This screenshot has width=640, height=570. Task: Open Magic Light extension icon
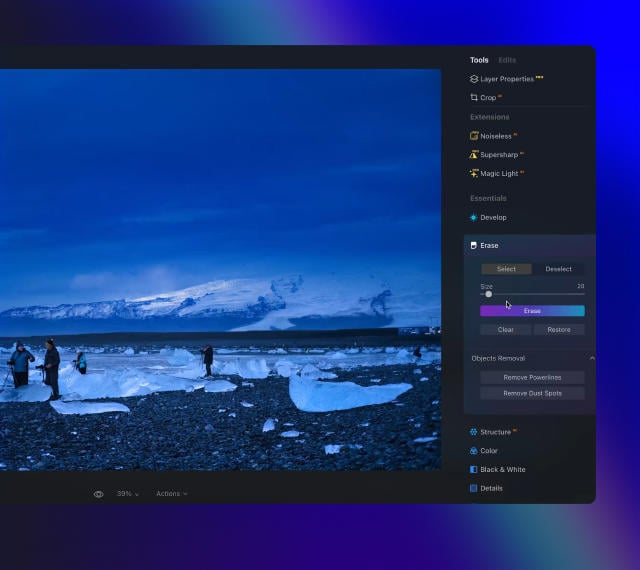coord(473,173)
